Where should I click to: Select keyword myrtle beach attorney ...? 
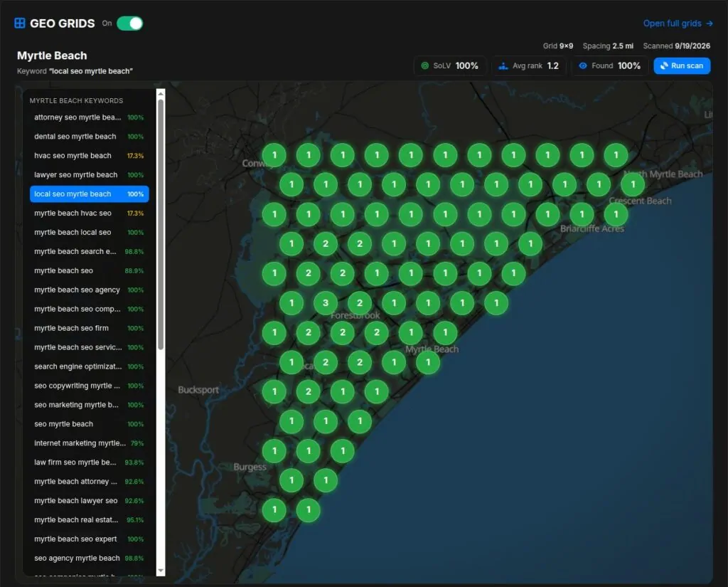pos(89,482)
